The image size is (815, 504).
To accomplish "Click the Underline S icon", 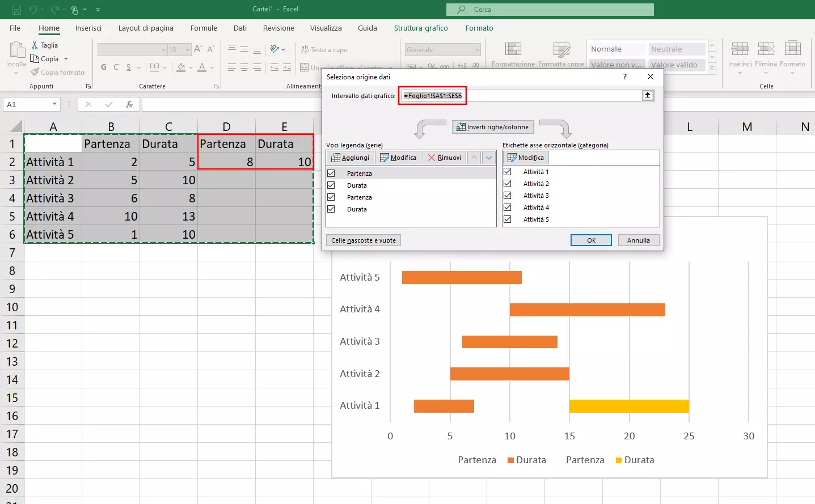I will point(129,67).
